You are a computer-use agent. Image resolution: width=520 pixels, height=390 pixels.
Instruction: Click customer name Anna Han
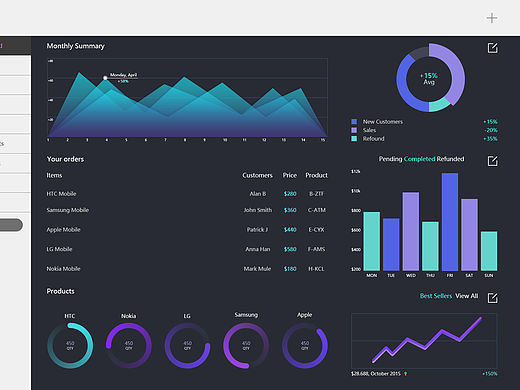pos(258,249)
